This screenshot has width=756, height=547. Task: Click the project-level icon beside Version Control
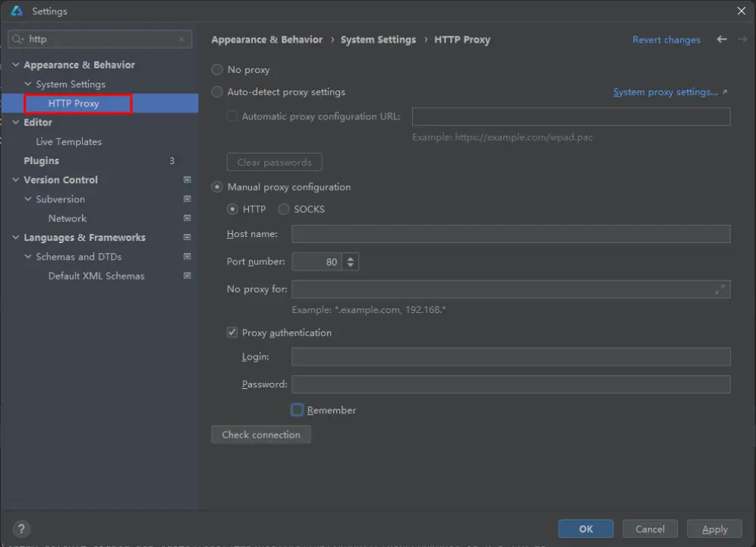[x=187, y=180]
